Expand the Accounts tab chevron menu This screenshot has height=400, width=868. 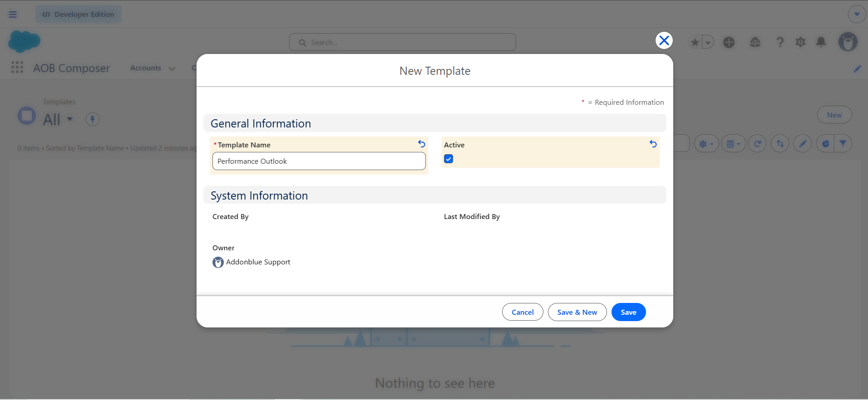(x=172, y=68)
